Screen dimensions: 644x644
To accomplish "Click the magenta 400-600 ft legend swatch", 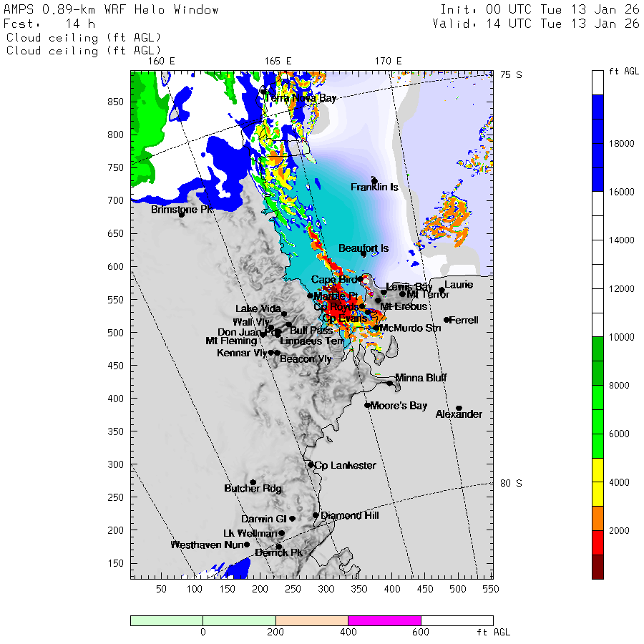I will (x=384, y=620).
